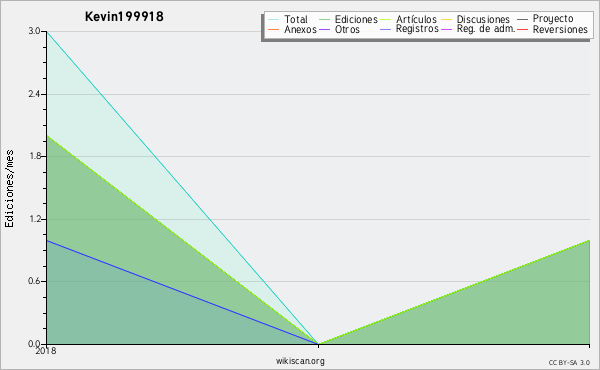This screenshot has width=600, height=370.
Task: Click the Otros legend label
Action: click(347, 29)
